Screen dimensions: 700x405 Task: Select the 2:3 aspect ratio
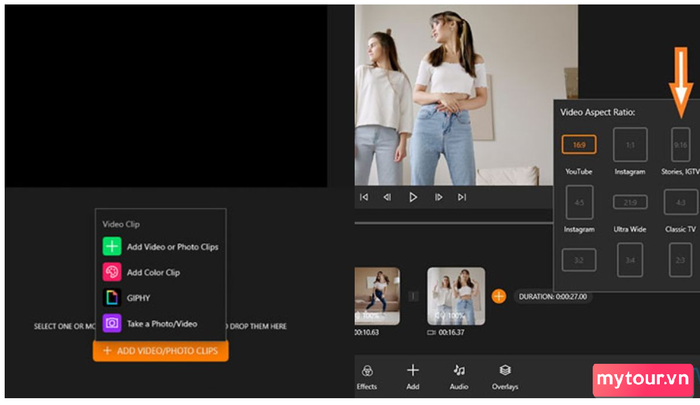click(x=680, y=260)
